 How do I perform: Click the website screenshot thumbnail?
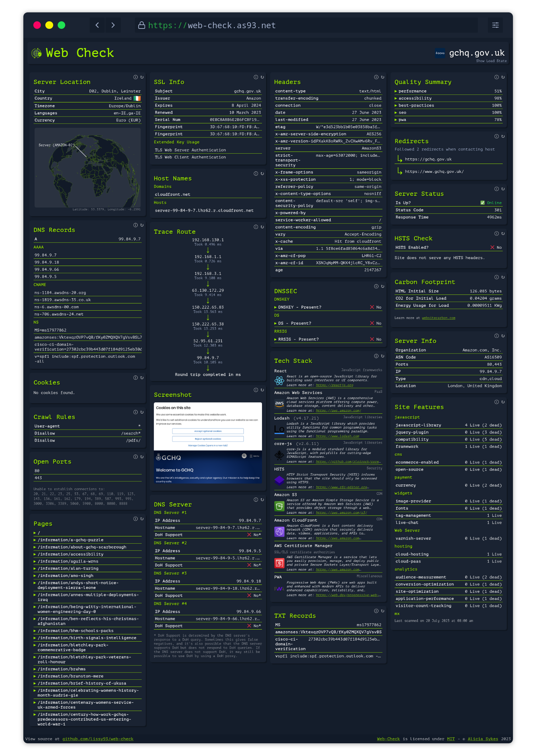pyautogui.click(x=208, y=443)
